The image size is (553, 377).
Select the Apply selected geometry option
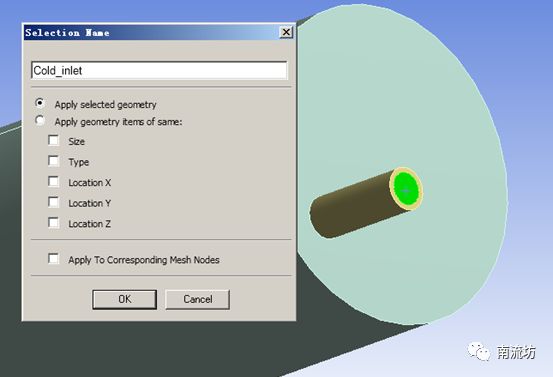click(x=40, y=103)
